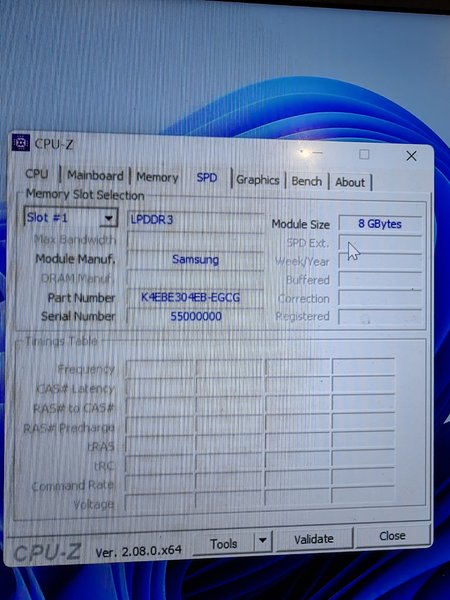Viewport: 450px width, 600px height.
Task: Click the Ver. 2.08.0.x64 text
Action: pyautogui.click(x=139, y=551)
